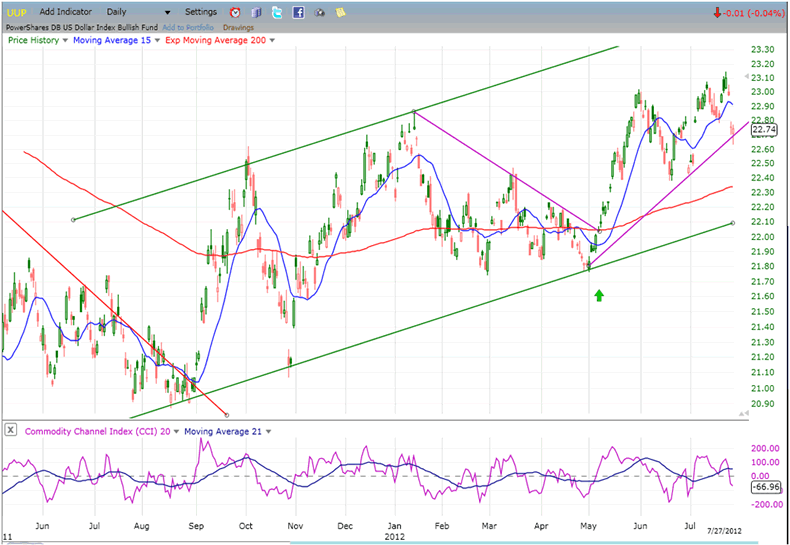This screenshot has width=790, height=545.
Task: Click the green up arrow marker on chart
Action: (599, 295)
